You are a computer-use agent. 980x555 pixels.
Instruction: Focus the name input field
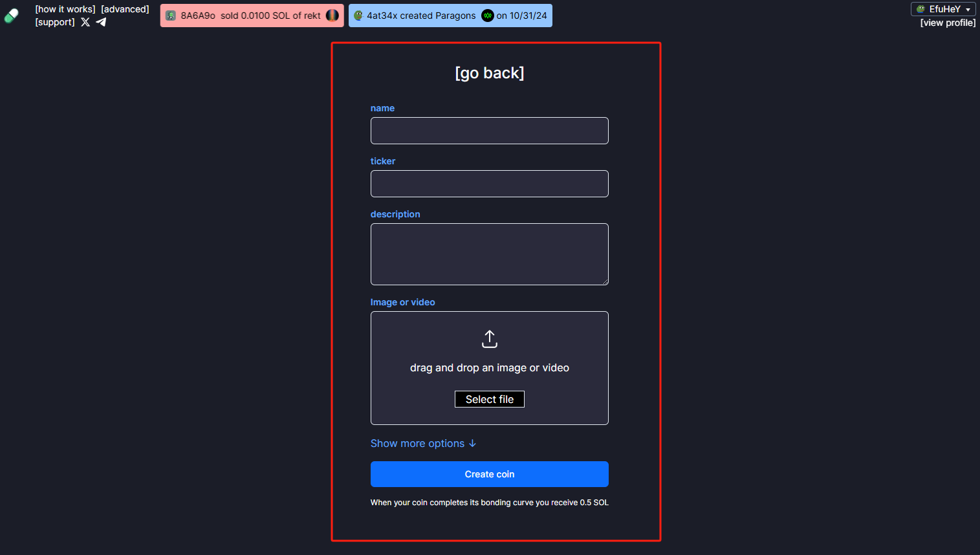point(490,131)
